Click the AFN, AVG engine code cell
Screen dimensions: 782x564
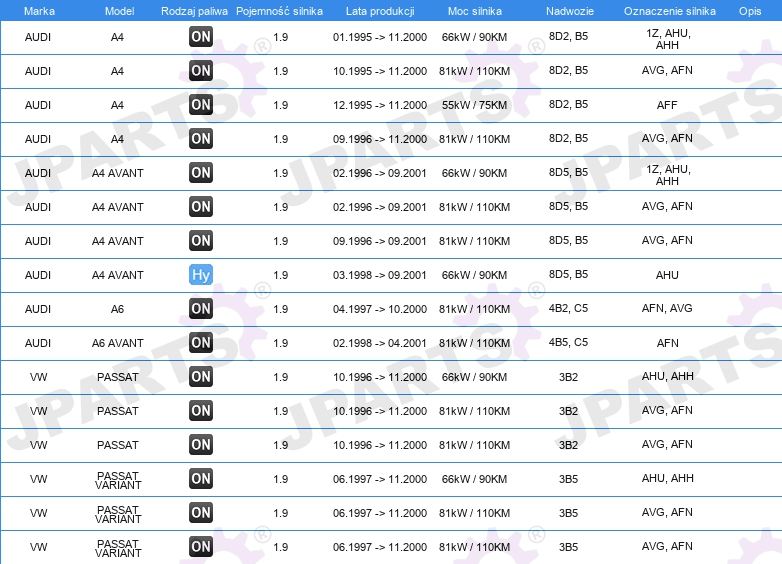(667, 308)
